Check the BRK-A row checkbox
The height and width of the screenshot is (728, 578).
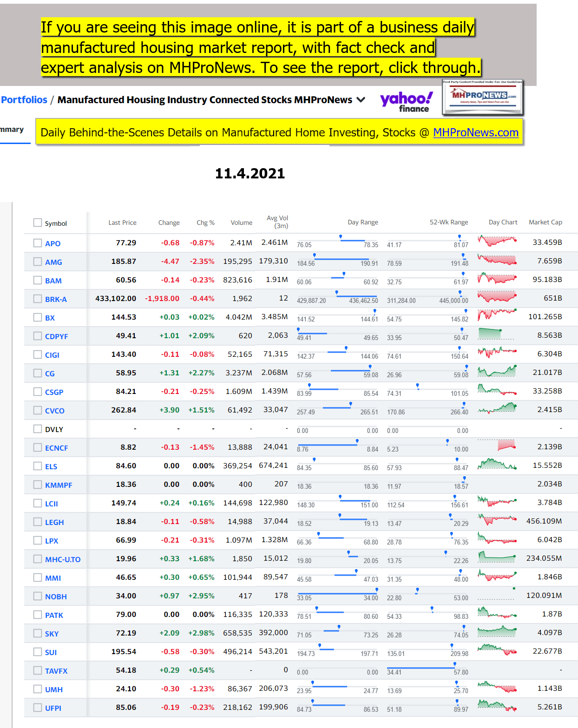pos(38,298)
